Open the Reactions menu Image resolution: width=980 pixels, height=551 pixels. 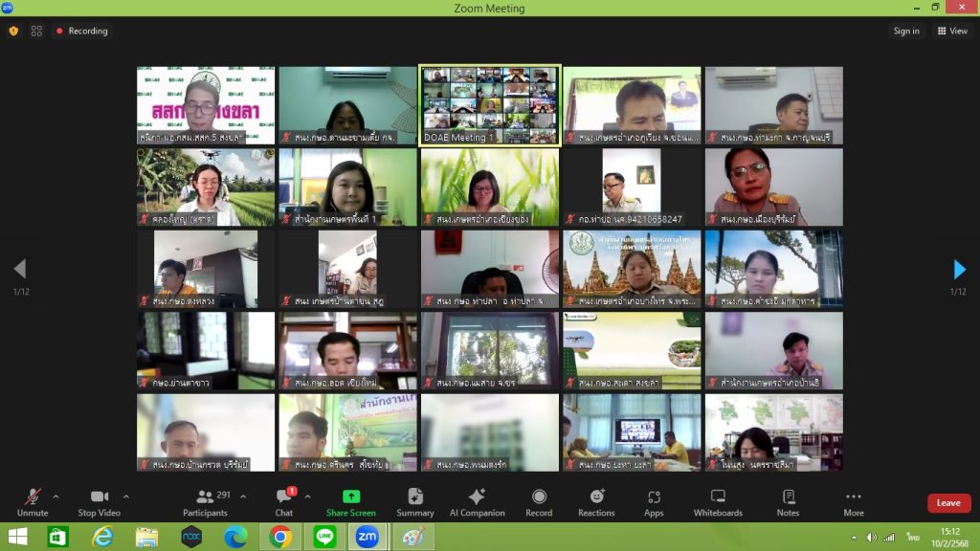[596, 503]
